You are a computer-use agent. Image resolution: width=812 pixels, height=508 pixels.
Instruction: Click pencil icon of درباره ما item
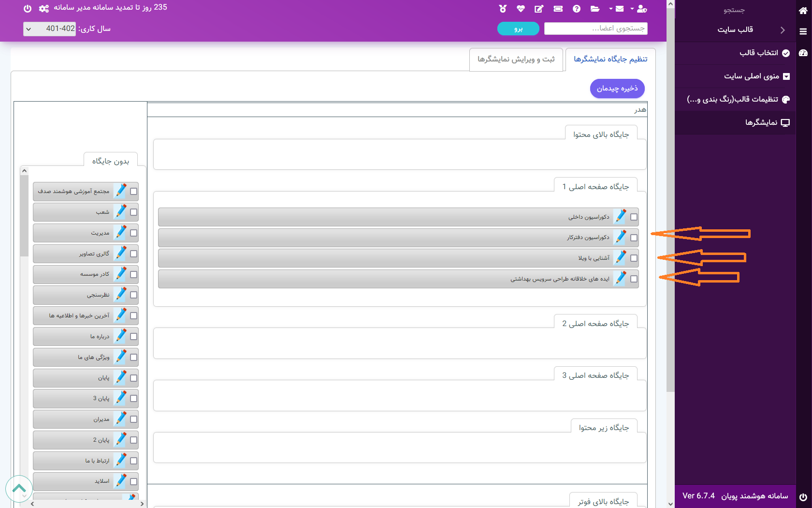(120, 336)
